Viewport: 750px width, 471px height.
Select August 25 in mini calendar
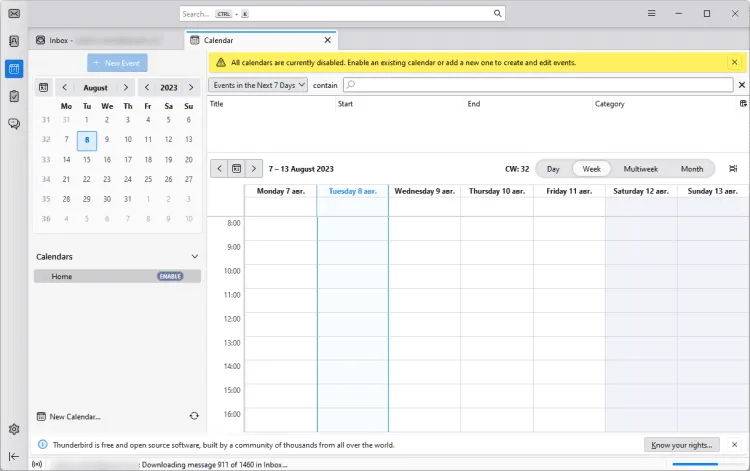pyautogui.click(x=148, y=179)
